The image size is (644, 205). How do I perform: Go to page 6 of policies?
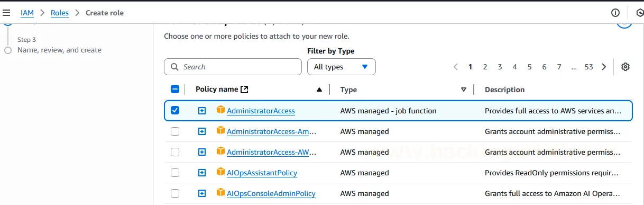(x=544, y=67)
